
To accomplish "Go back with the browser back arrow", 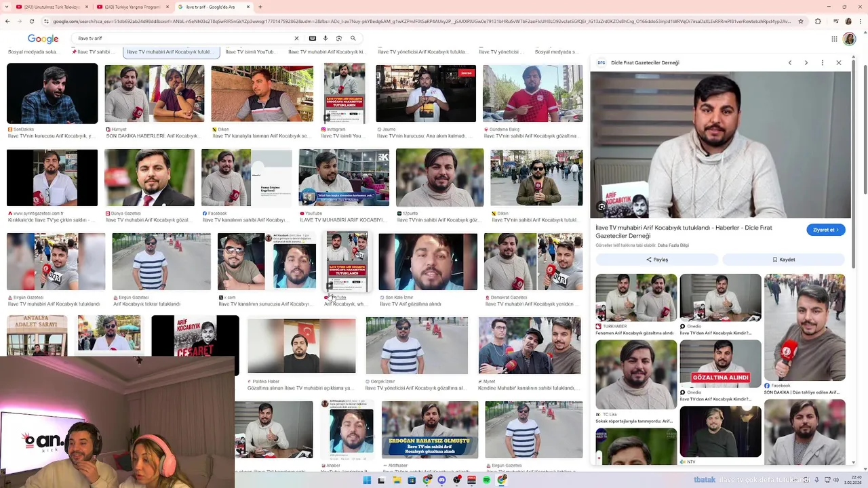I will [x=7, y=21].
